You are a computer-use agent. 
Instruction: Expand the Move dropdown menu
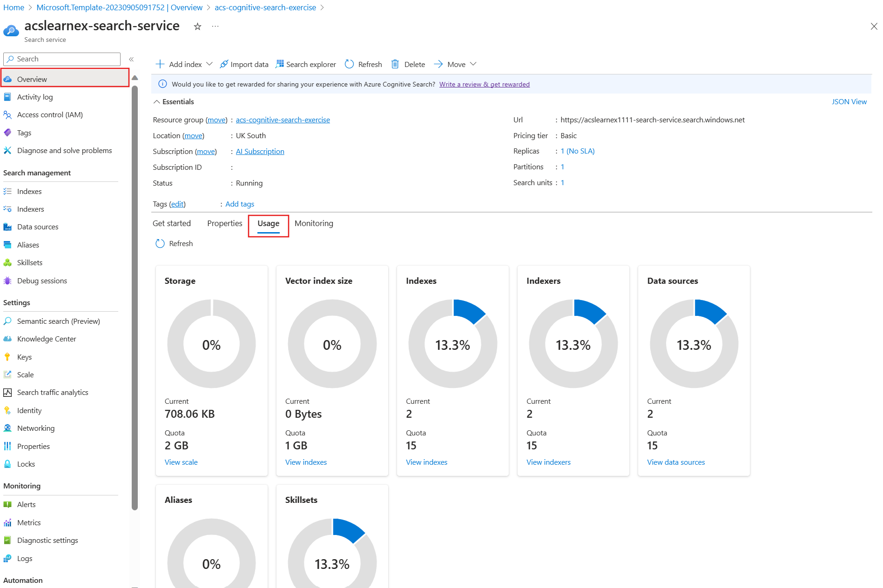[x=473, y=64]
